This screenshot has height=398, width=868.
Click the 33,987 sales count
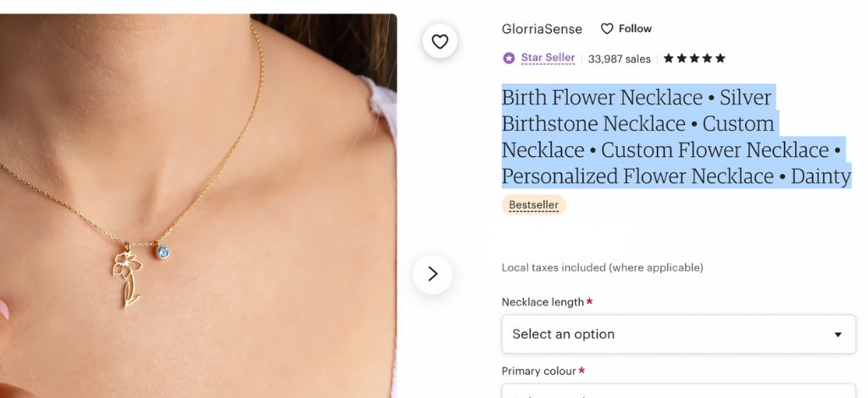tap(620, 59)
